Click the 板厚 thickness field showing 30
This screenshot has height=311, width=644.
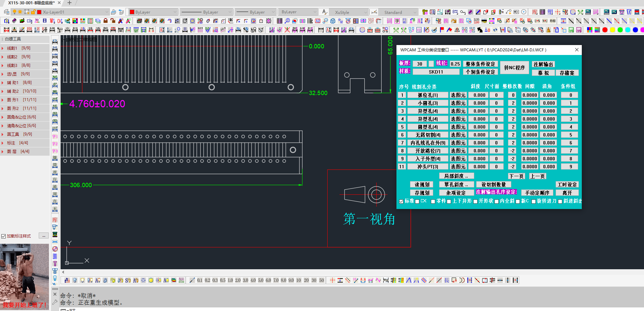pyautogui.click(x=420, y=64)
